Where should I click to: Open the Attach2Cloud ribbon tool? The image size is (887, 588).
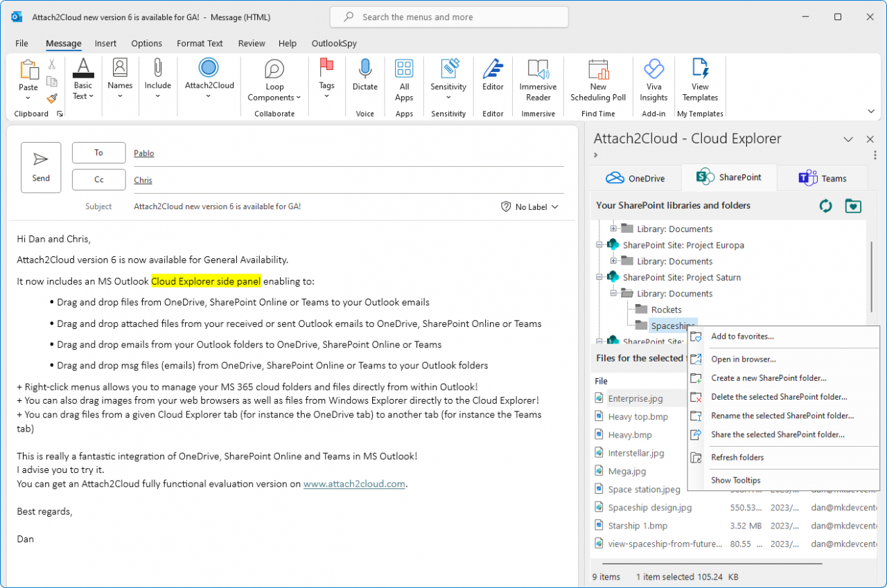coord(209,78)
